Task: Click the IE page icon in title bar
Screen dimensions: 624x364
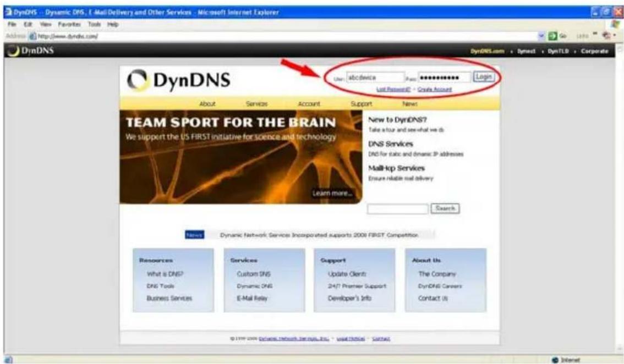Action: pyautogui.click(x=9, y=12)
